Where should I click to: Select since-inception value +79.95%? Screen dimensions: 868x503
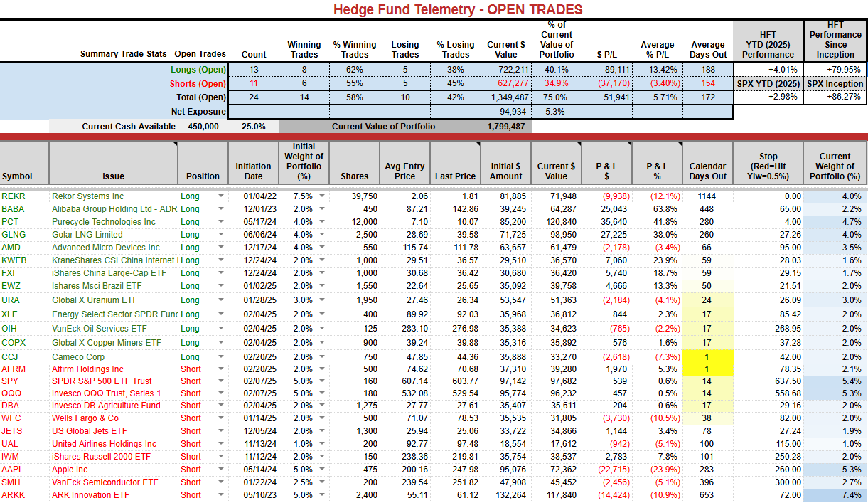click(x=835, y=70)
